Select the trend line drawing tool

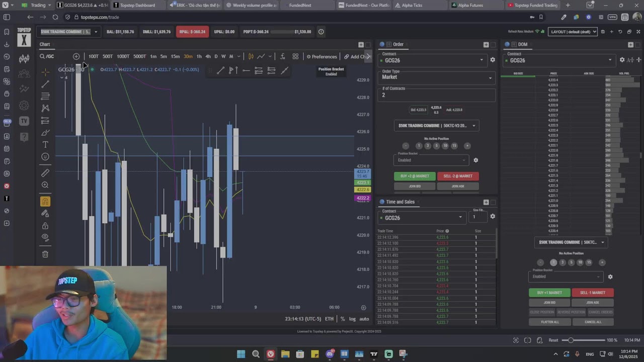point(45,84)
